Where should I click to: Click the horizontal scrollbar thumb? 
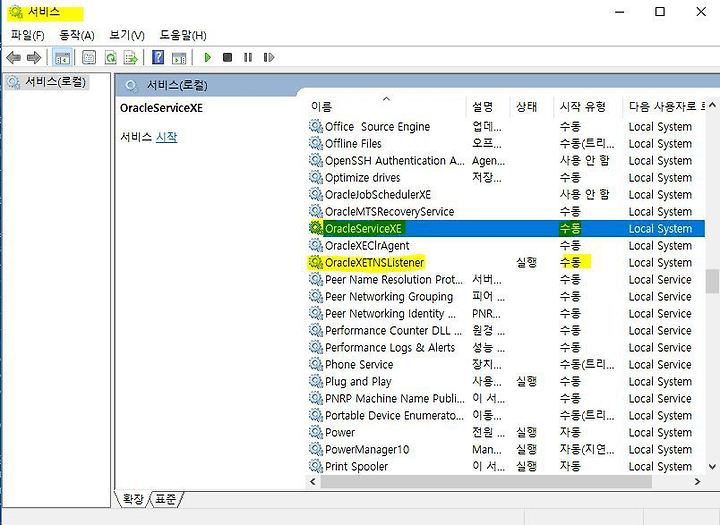(486, 481)
